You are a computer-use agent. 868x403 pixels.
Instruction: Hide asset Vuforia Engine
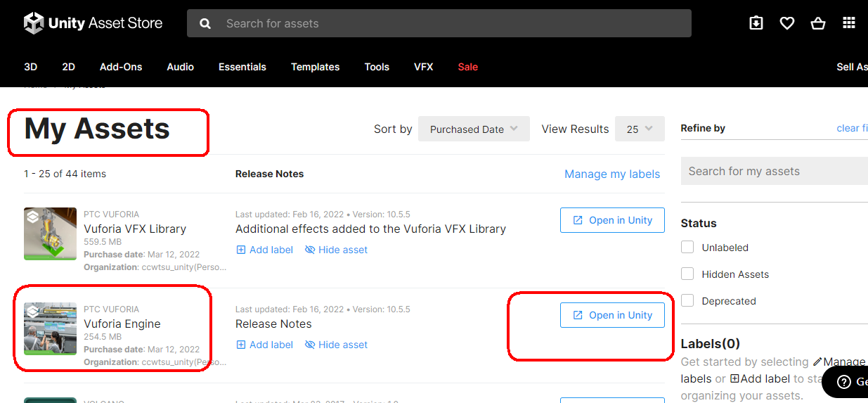336,345
